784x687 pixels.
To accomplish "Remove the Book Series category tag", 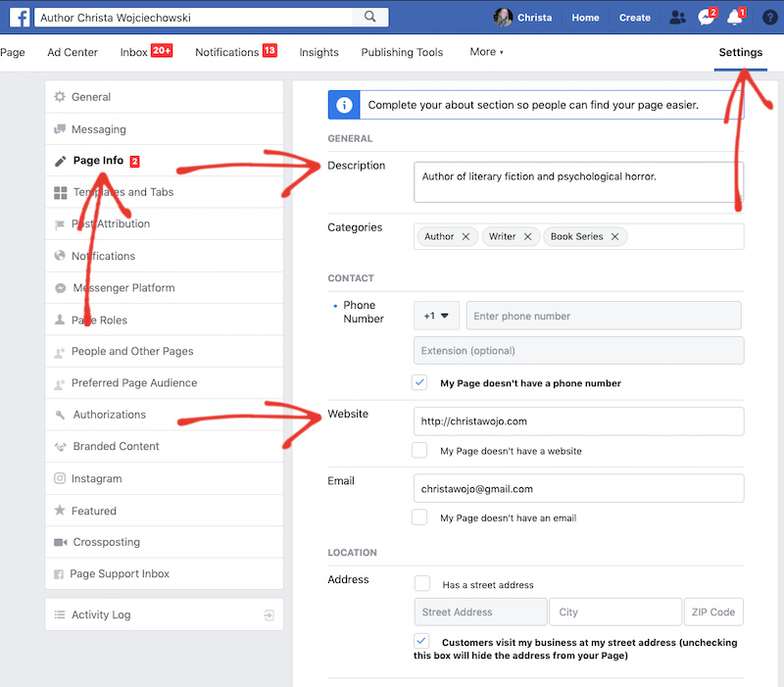I will pos(614,236).
